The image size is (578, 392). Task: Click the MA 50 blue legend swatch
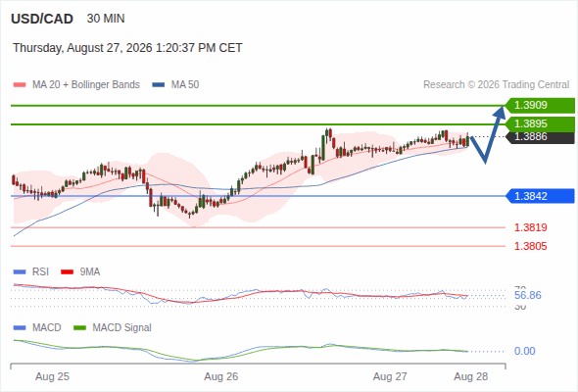tap(159, 85)
